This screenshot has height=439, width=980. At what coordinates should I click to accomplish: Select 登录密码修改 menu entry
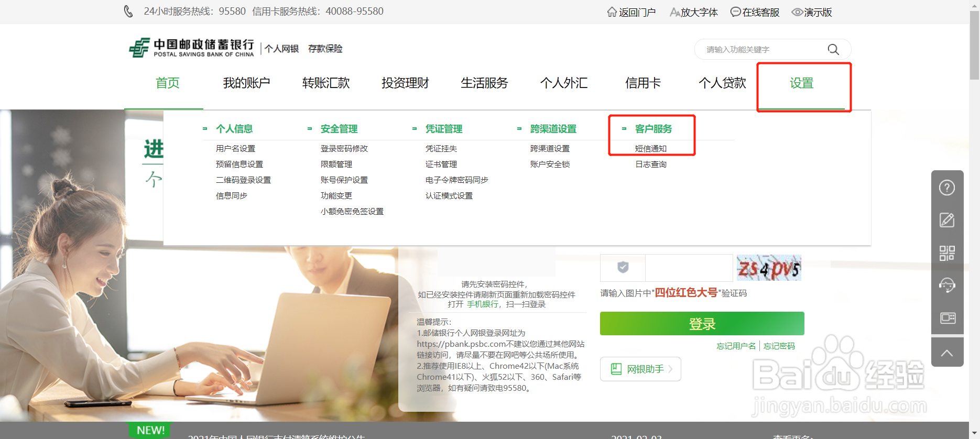(344, 149)
